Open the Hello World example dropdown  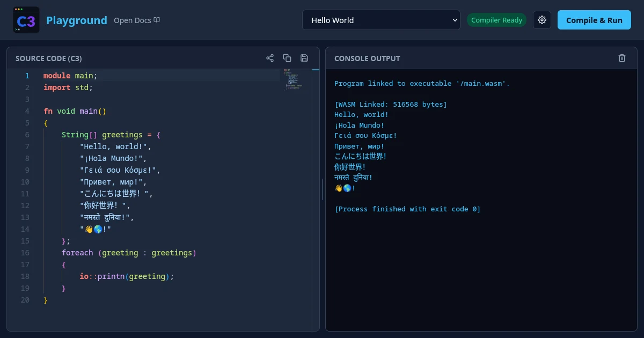(381, 20)
